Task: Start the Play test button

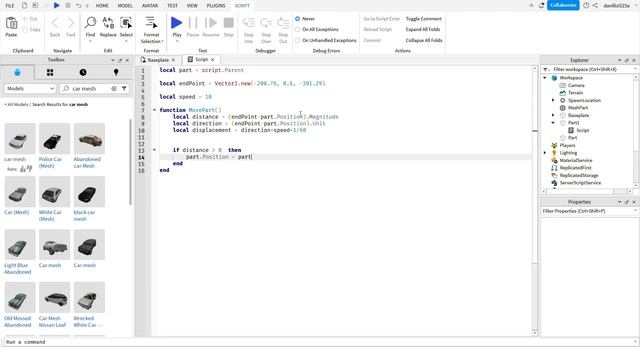Action: 177,23
